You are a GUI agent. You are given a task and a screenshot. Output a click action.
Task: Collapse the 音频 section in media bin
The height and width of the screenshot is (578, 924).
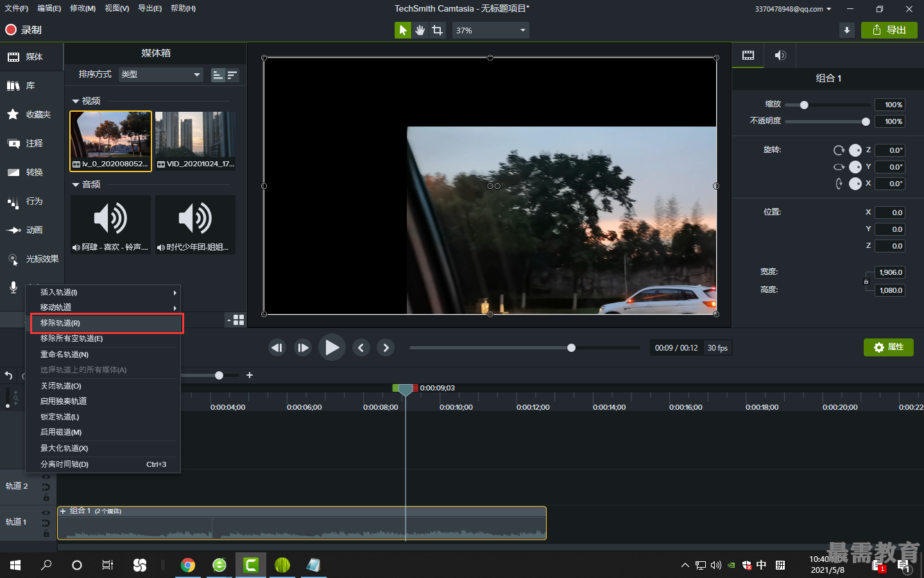tap(76, 185)
